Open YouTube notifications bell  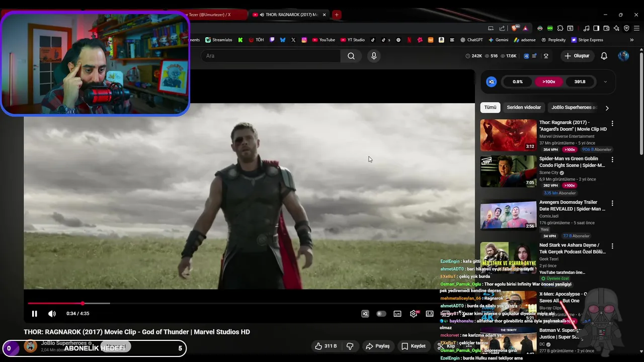pos(604,56)
